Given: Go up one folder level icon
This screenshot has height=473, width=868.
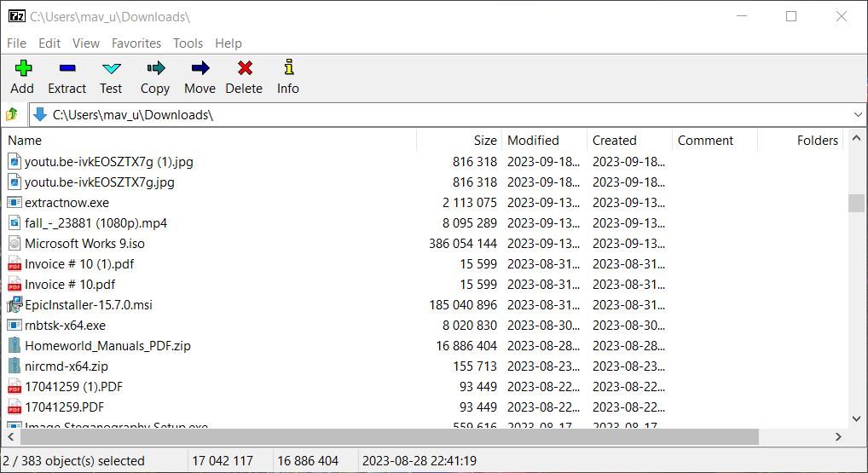Looking at the screenshot, I should [13, 114].
